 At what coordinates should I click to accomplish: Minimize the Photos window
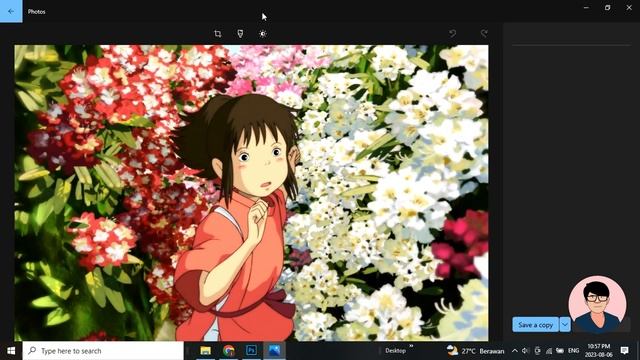(586, 7)
